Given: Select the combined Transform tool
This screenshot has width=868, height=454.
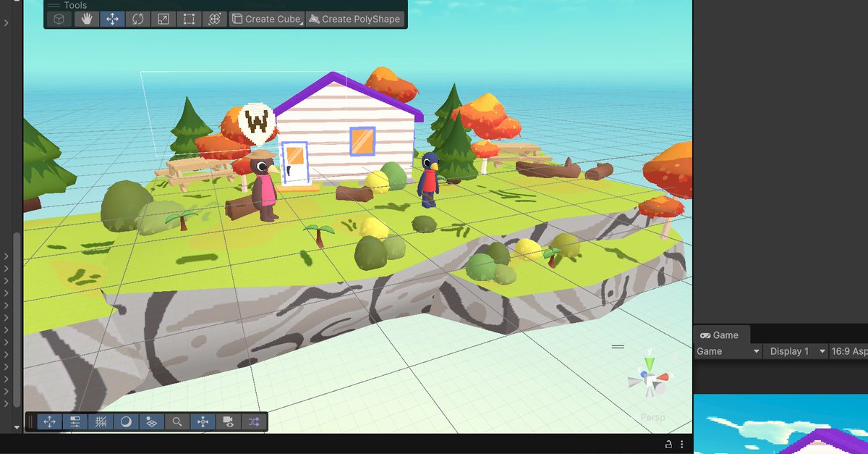Looking at the screenshot, I should pyautogui.click(x=214, y=19).
